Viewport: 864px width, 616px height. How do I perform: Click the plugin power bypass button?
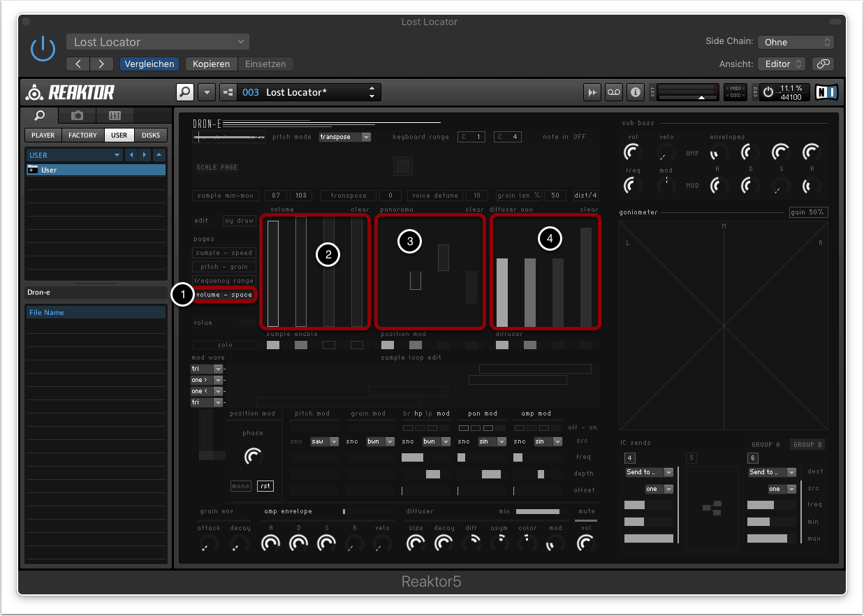[43, 49]
